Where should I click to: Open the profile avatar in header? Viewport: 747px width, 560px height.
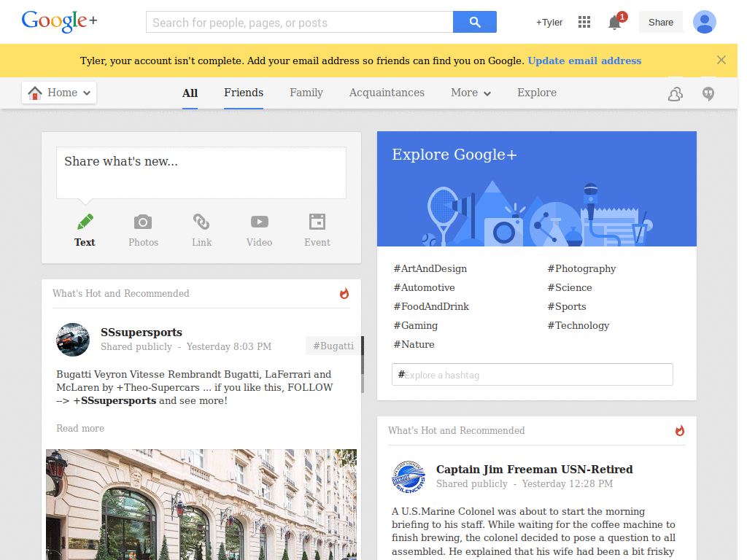point(705,22)
